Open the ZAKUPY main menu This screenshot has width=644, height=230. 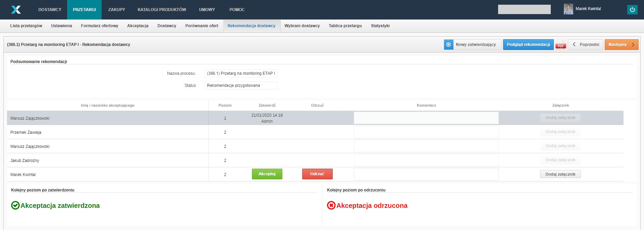coord(116,10)
